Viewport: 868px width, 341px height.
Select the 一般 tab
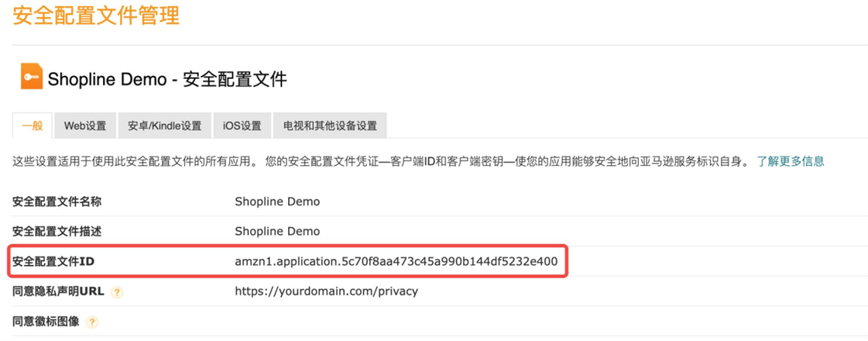(x=32, y=126)
